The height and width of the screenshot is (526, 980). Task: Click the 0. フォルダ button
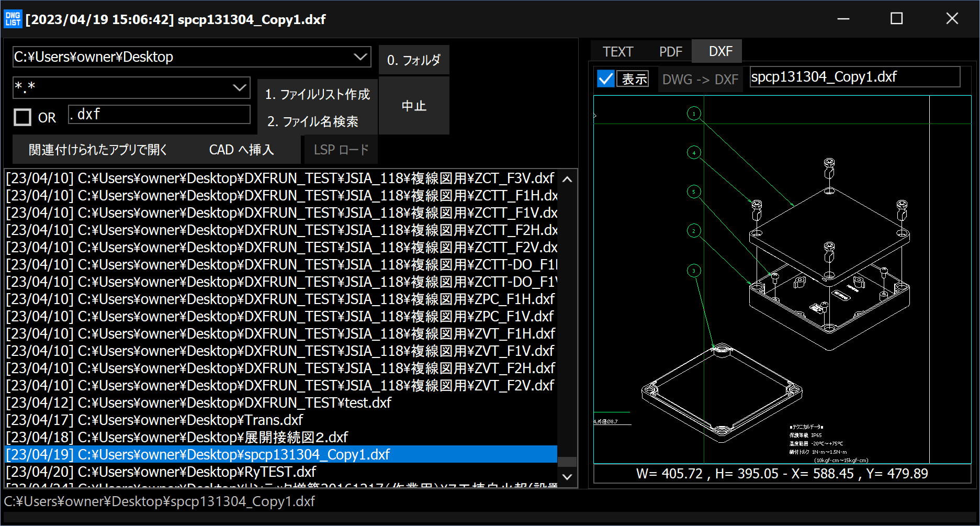413,60
